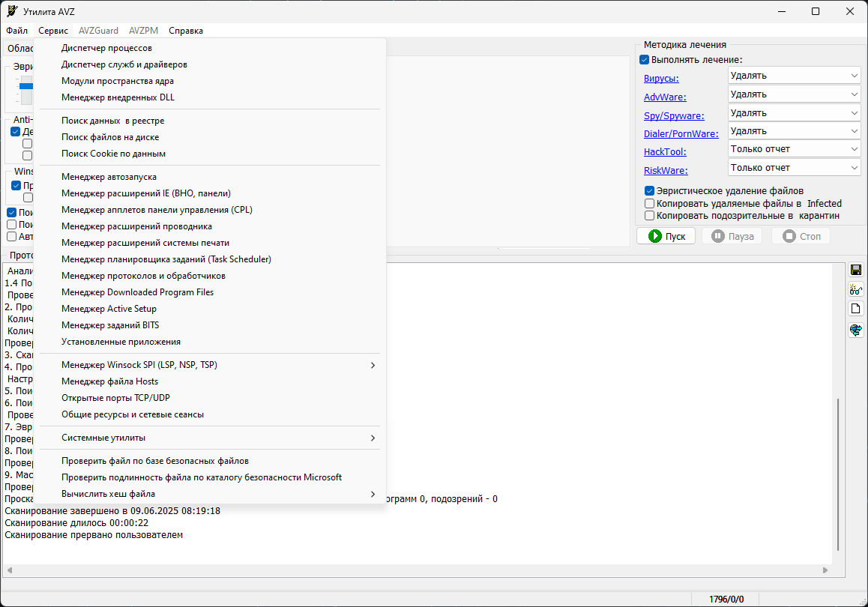Close the open Сервис menu via its title

click(53, 31)
